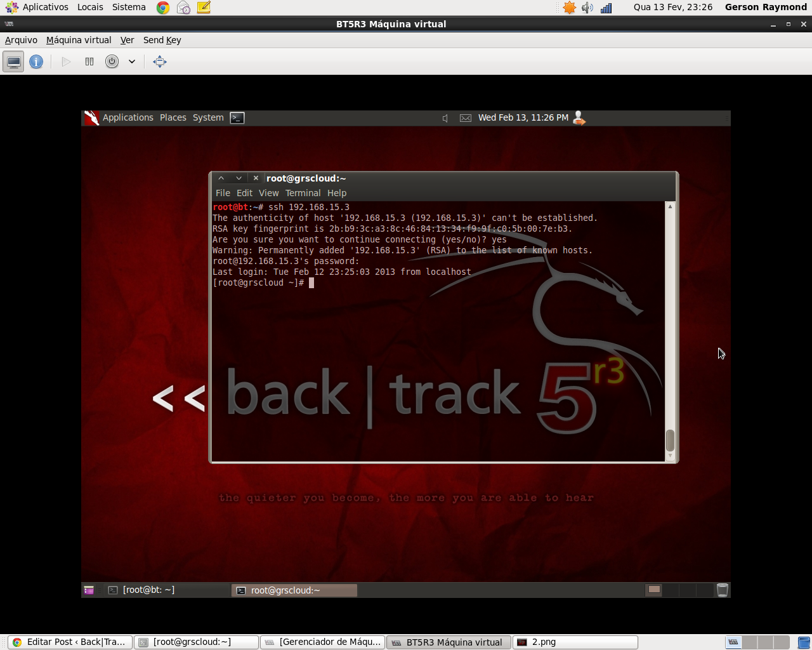This screenshot has height=650, width=812.
Task: Open the guest trash icon
Action: 722,590
